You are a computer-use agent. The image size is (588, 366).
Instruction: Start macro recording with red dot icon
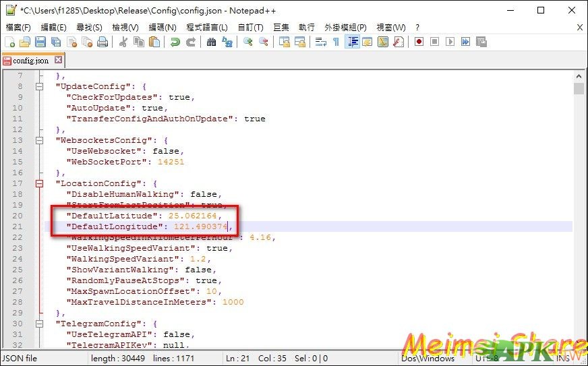click(419, 42)
